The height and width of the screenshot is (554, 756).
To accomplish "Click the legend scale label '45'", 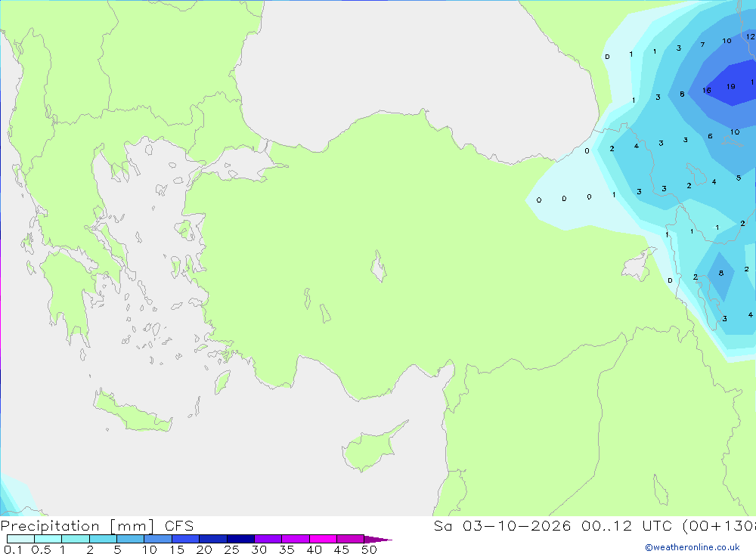I will pos(342,549).
